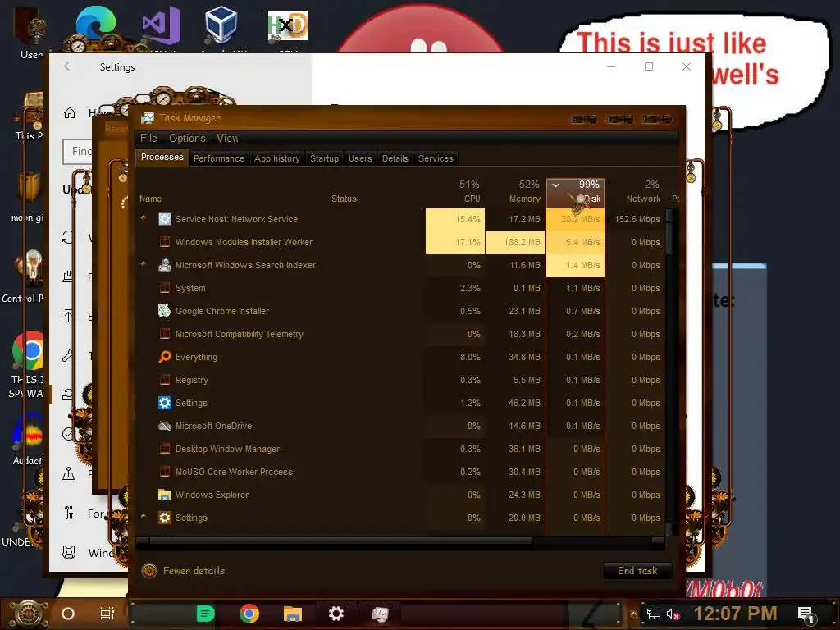Click the back arrow in the Settings window
This screenshot has height=630, width=840.
point(69,66)
